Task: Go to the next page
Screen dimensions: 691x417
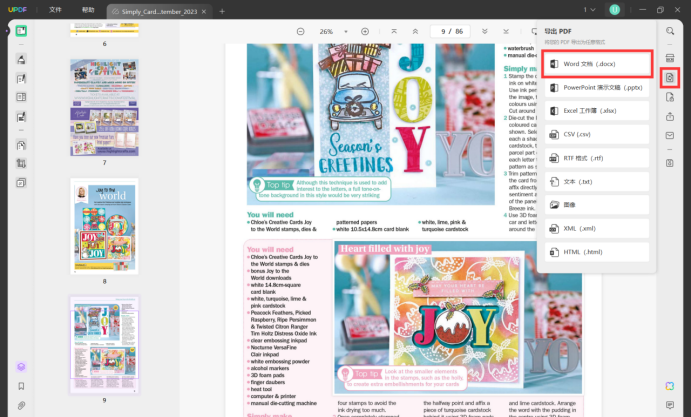Action: pyautogui.click(x=485, y=31)
